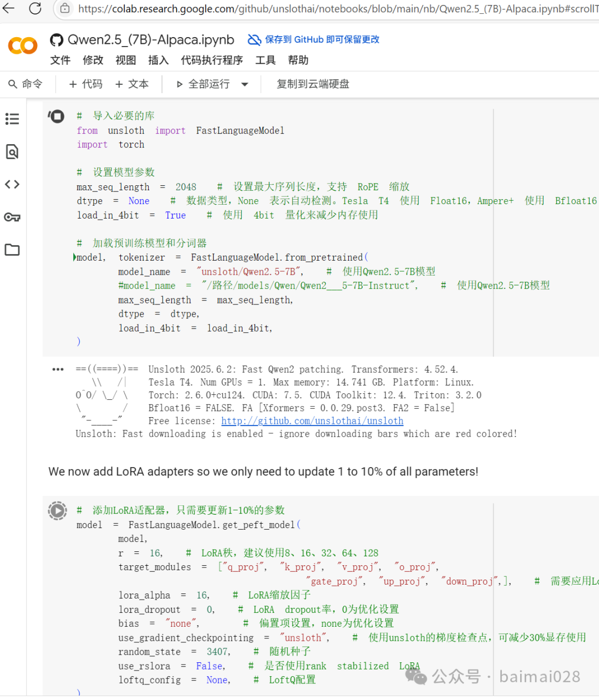
Task: Click the 保存到GitHub link to save changes
Action: (x=313, y=39)
